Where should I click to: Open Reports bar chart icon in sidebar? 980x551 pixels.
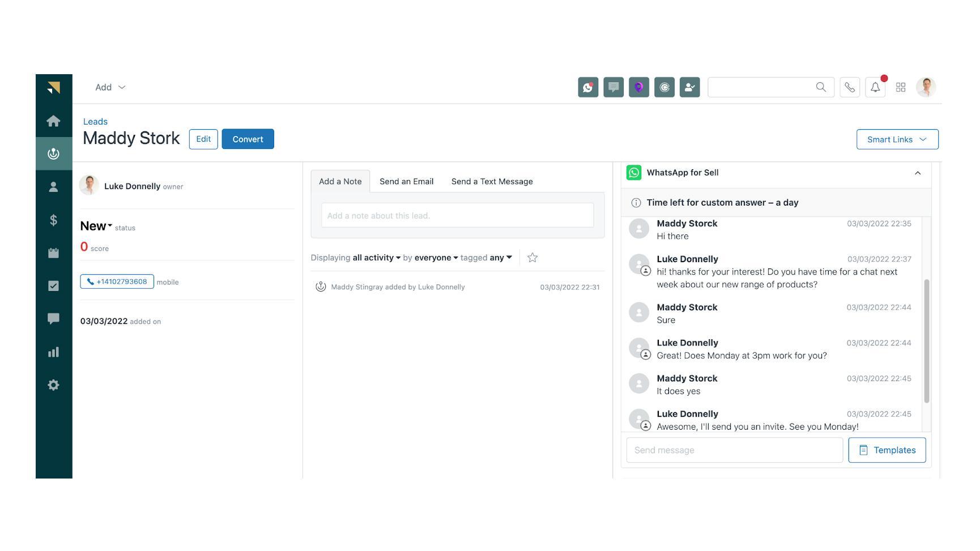pos(53,352)
